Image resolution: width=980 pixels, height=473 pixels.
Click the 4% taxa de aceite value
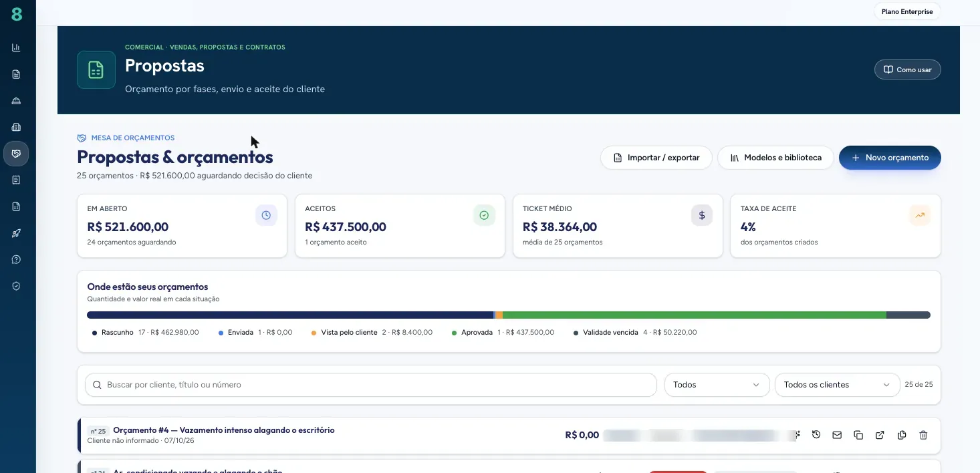(x=748, y=227)
